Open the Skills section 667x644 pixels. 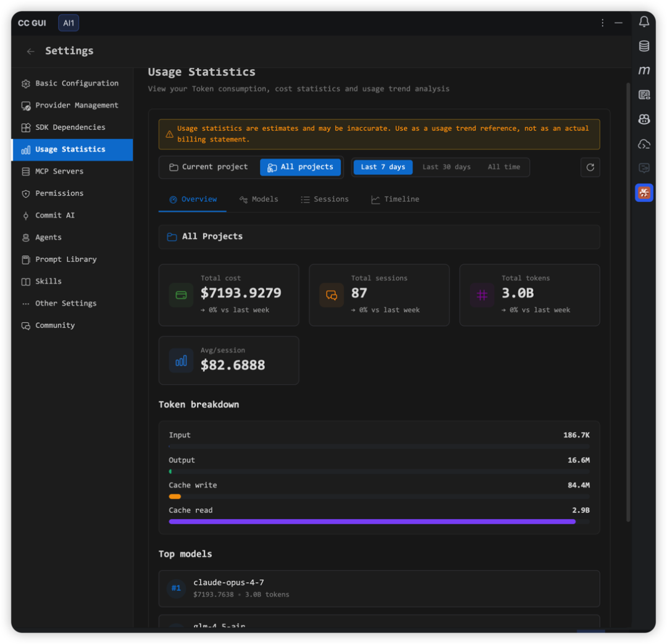(72, 282)
